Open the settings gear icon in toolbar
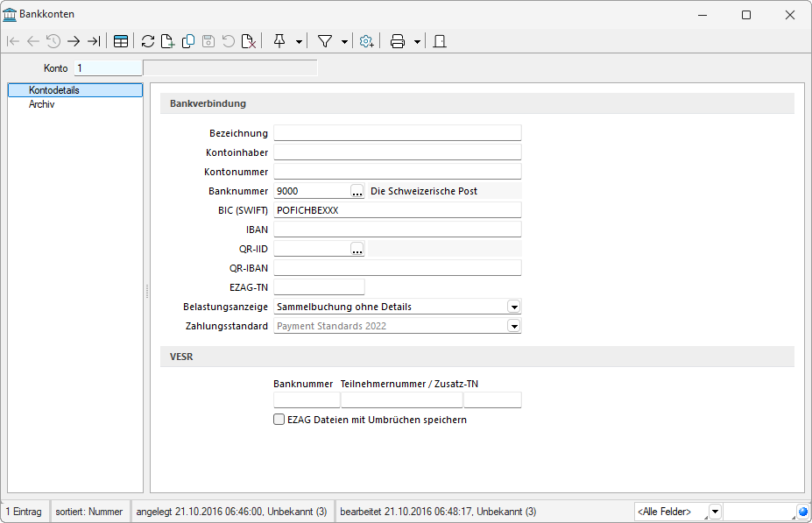 click(366, 41)
